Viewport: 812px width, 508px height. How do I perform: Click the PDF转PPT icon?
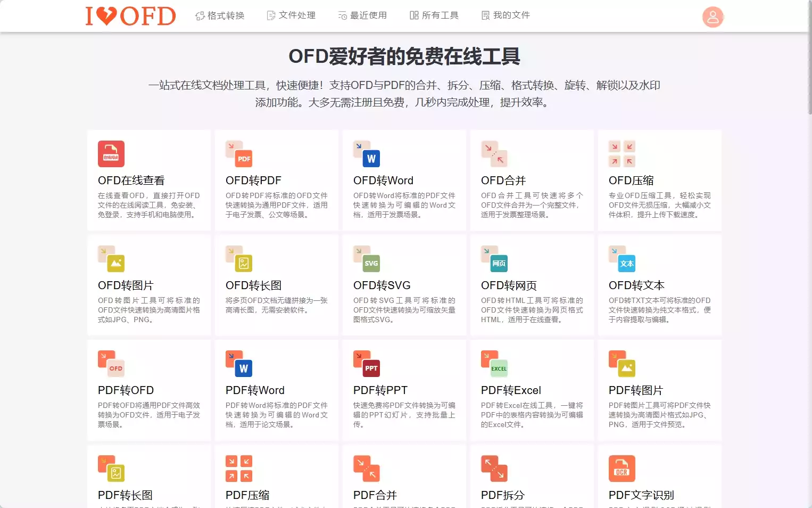point(367,364)
